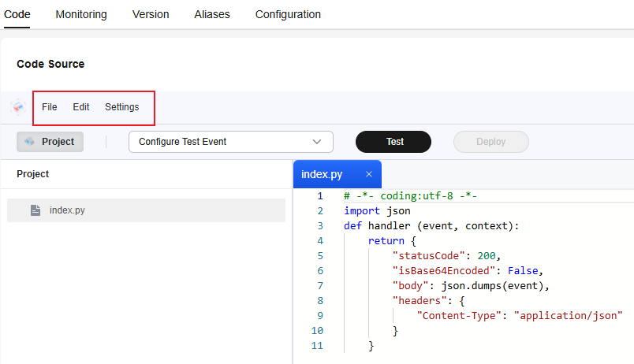
Task: Open the Version tab
Action: click(151, 14)
